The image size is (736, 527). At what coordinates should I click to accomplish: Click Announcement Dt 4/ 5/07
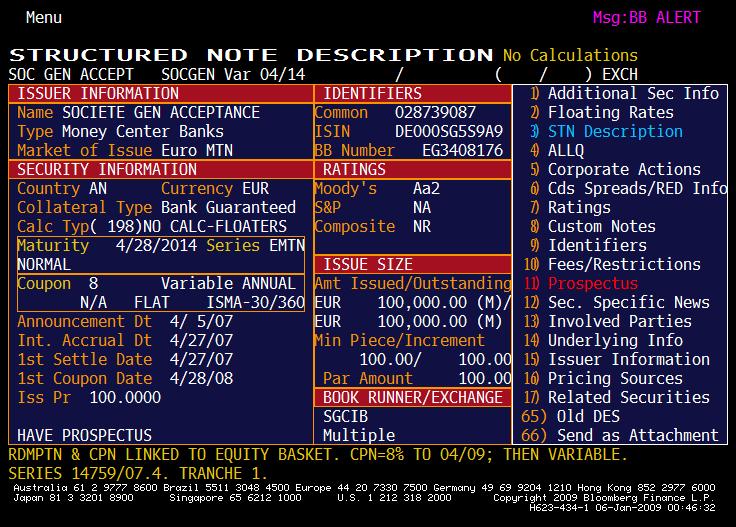tap(201, 321)
